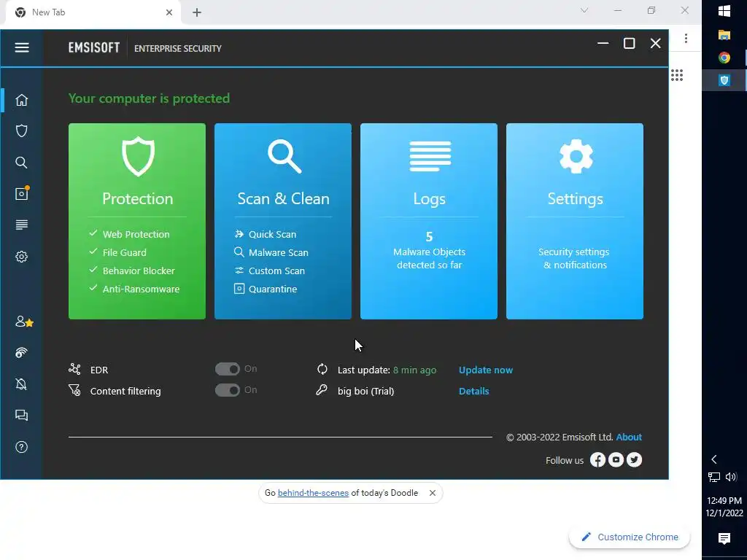Open Custom Scan option

276,271
